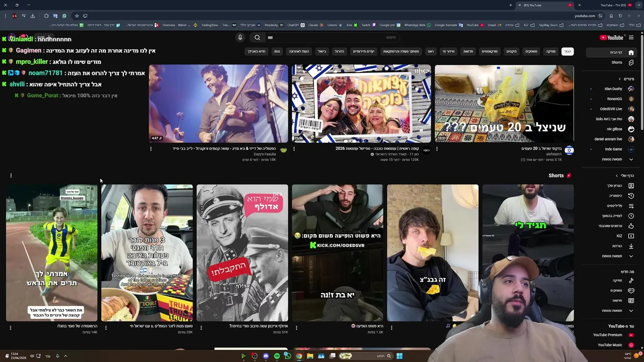Select the פודקאסטים filter chip
This screenshot has width=644, height=362.
click(x=490, y=51)
